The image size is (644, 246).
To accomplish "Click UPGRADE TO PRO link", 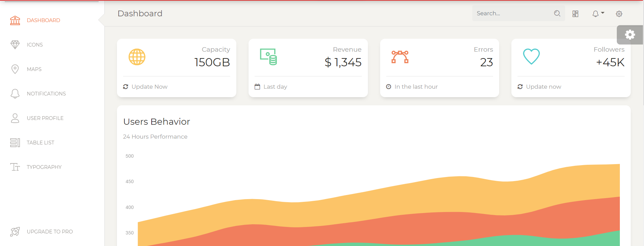I will click(x=52, y=232).
